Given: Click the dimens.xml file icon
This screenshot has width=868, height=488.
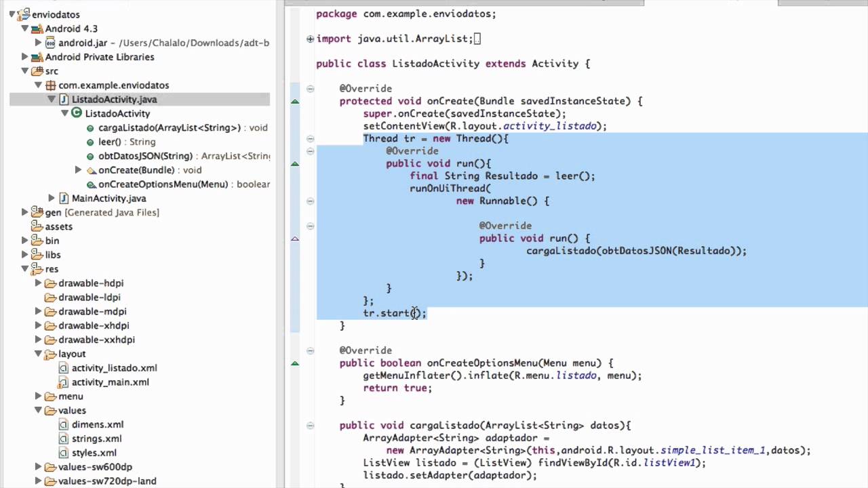Looking at the screenshot, I should (x=64, y=424).
